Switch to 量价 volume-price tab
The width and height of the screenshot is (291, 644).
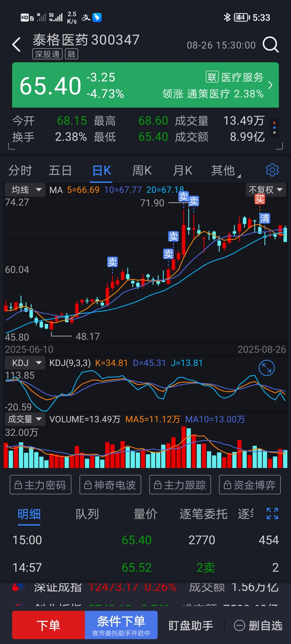pyautogui.click(x=145, y=514)
